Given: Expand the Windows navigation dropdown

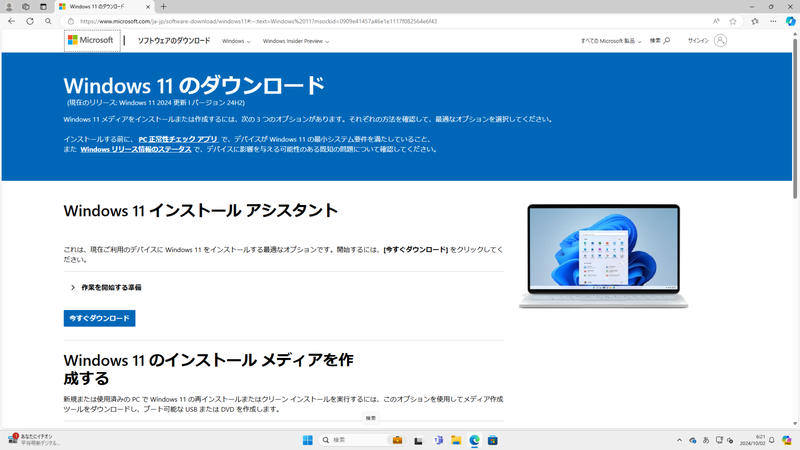Looking at the screenshot, I should pyautogui.click(x=236, y=41).
